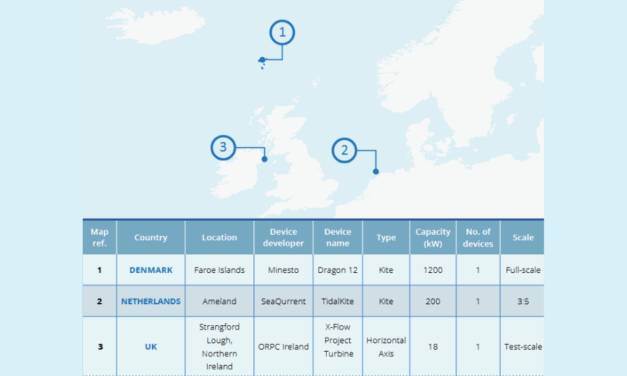Select the Minesto developer cell
The image size is (627, 376).
283,270
